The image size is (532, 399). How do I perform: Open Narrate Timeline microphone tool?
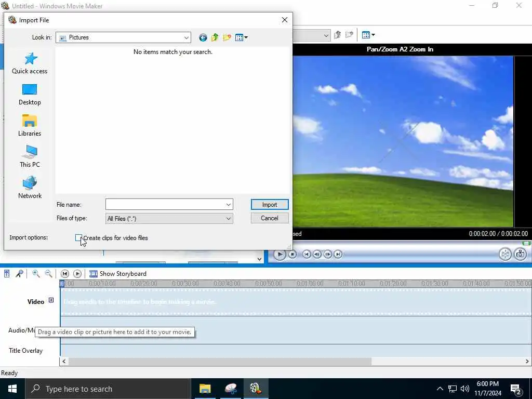[x=19, y=274]
